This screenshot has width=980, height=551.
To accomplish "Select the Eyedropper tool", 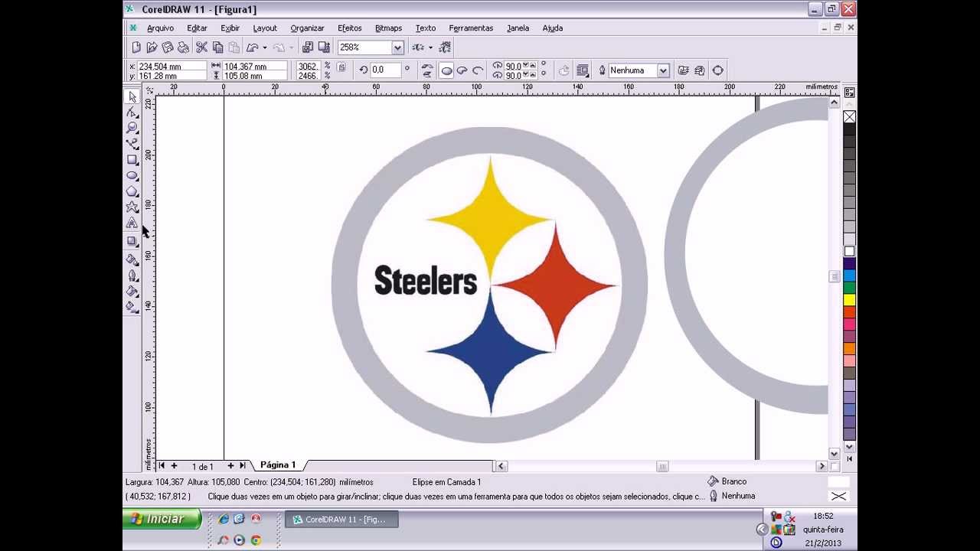I will [x=132, y=259].
